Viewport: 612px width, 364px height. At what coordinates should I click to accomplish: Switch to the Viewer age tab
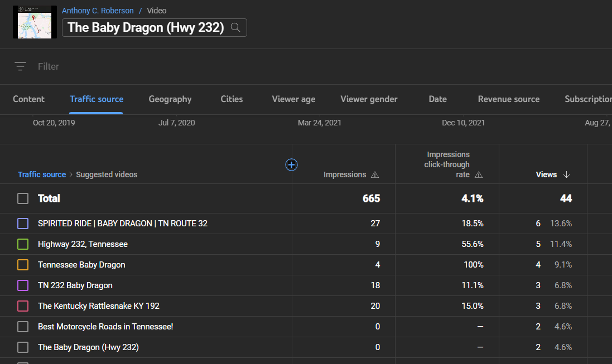293,99
